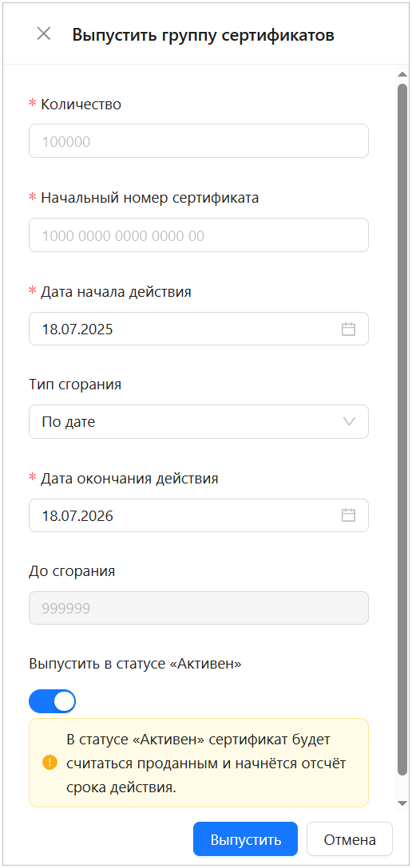The image size is (412, 868).
Task: Open calendar icon for Дата окончания действия
Action: point(348,515)
